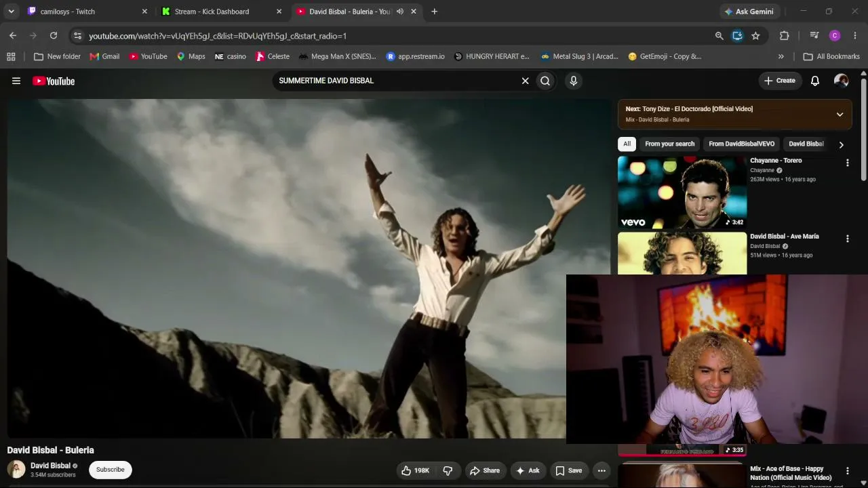This screenshot has height=488, width=868.
Task: Expand the mix playlist panel chevron
Action: (x=840, y=115)
